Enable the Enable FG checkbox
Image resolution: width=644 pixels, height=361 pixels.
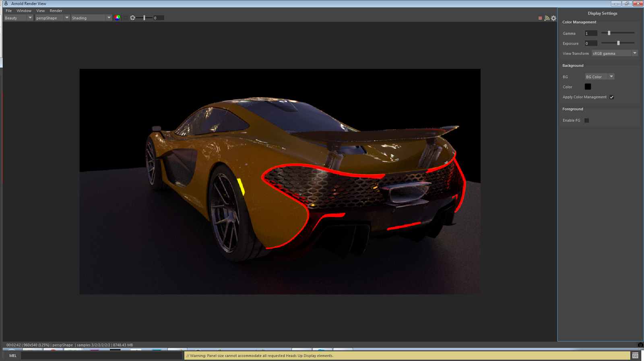tap(587, 120)
